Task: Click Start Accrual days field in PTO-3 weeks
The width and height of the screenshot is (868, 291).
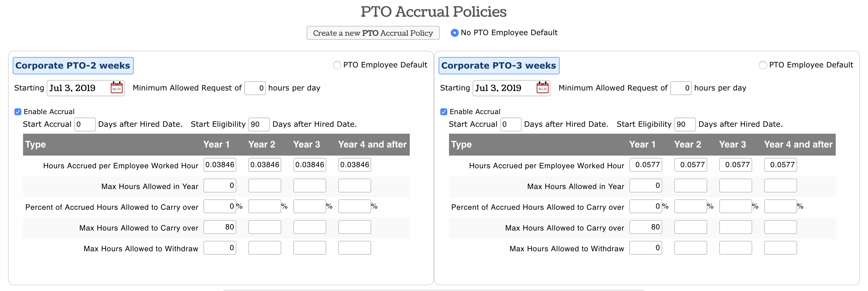Action: (510, 124)
